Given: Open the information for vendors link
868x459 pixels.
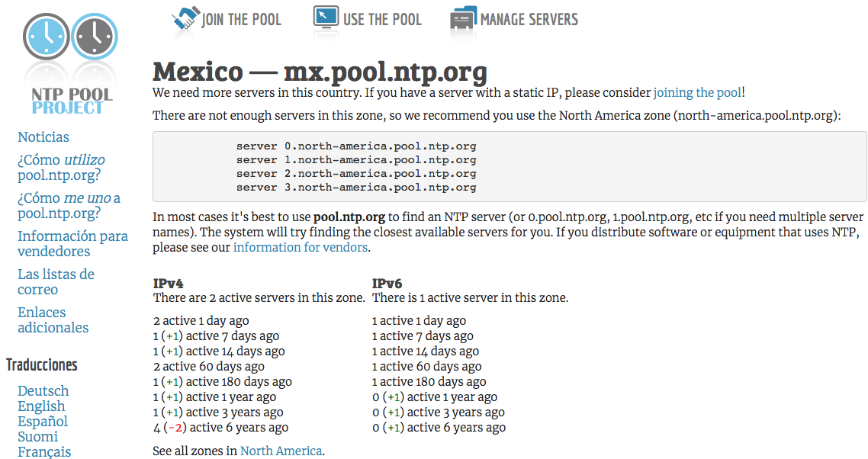Looking at the screenshot, I should (x=300, y=247).
